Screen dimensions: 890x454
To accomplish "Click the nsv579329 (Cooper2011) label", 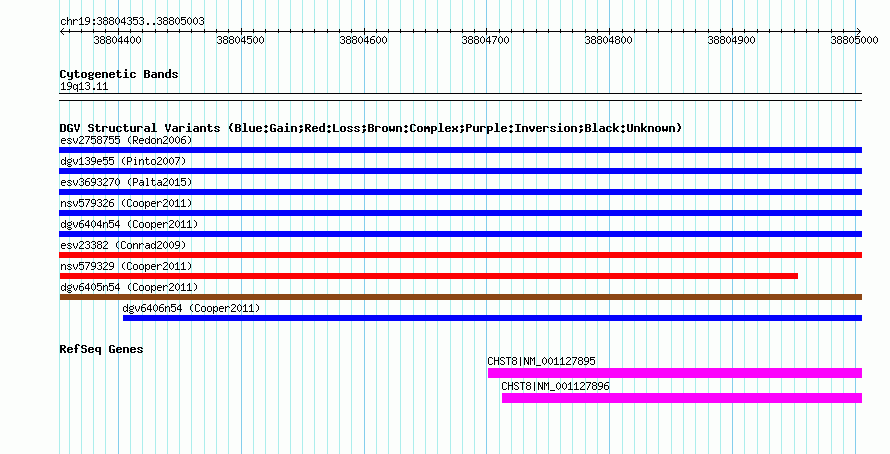I will point(126,266).
